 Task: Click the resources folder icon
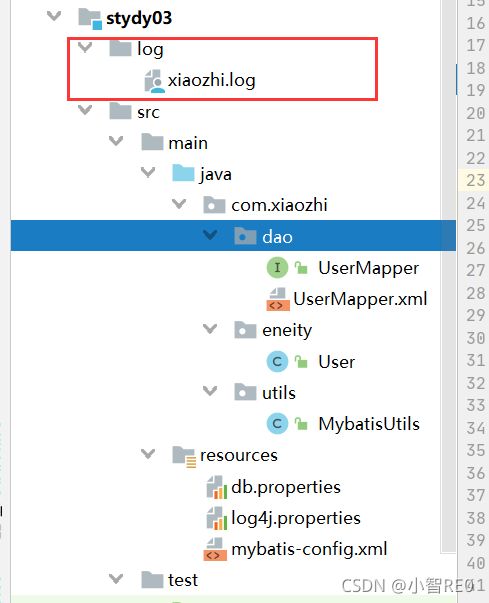(x=184, y=456)
